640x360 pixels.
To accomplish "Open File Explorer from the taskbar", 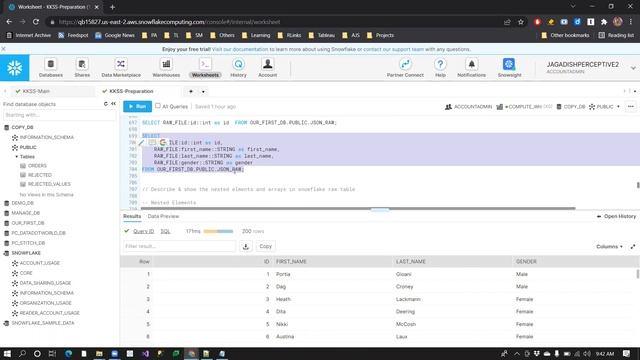I will pyautogui.click(x=99, y=353).
